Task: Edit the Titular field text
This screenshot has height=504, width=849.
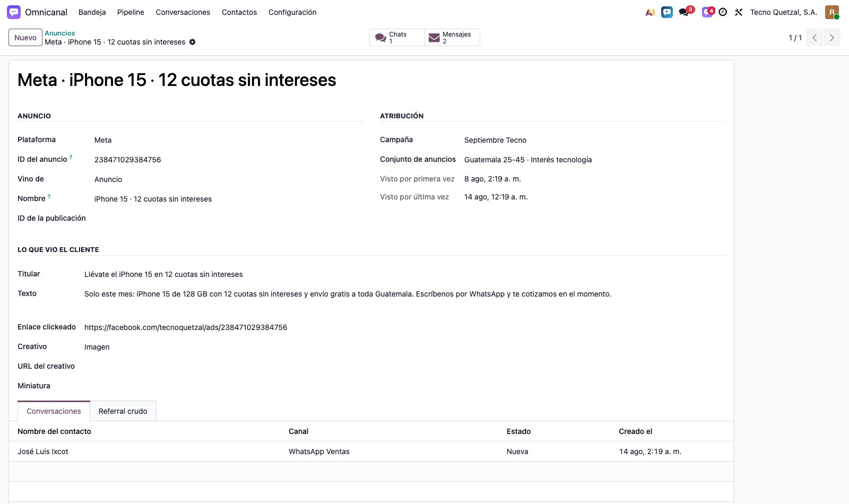Action: click(x=405, y=274)
